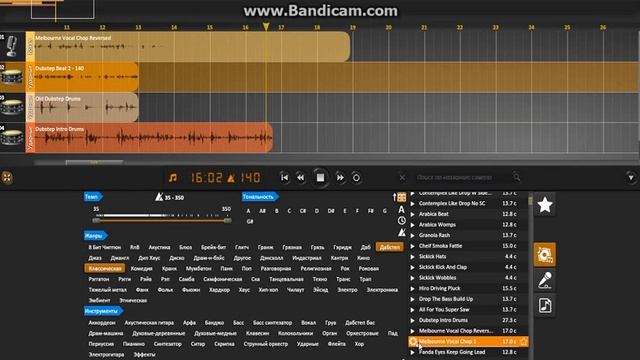Click the fullscreen arrows icon left of transport bar
The height and width of the screenshot is (360, 640).
click(7, 178)
